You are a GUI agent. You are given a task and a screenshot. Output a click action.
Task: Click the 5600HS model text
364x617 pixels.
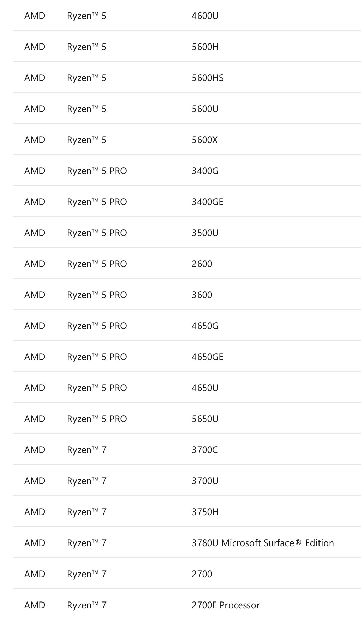pyautogui.click(x=208, y=78)
